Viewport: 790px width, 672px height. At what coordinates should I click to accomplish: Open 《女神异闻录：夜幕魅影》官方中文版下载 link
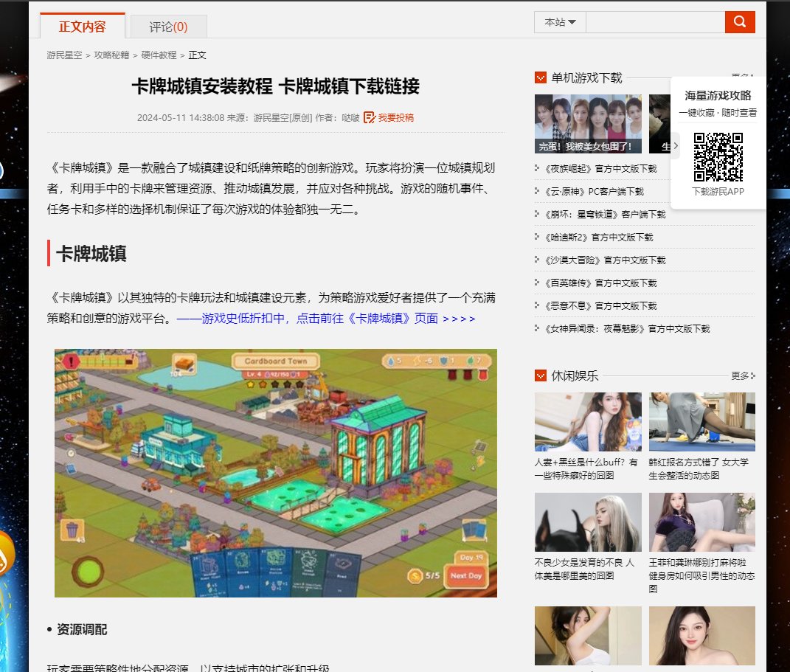pyautogui.click(x=627, y=329)
